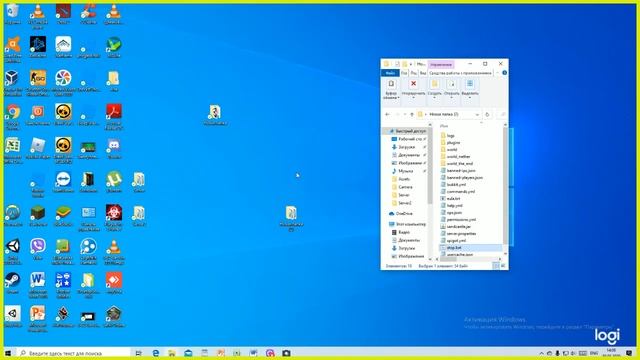Open the Discord desktop icon

[114, 148]
